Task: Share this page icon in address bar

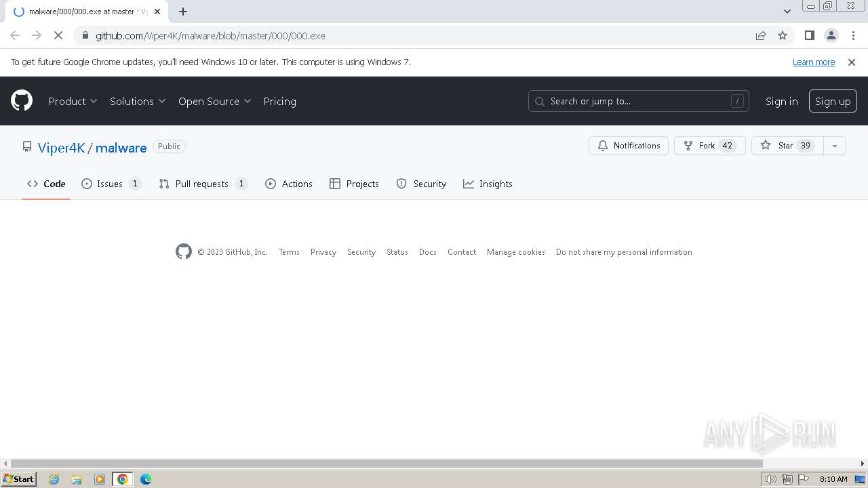Action: tap(761, 36)
